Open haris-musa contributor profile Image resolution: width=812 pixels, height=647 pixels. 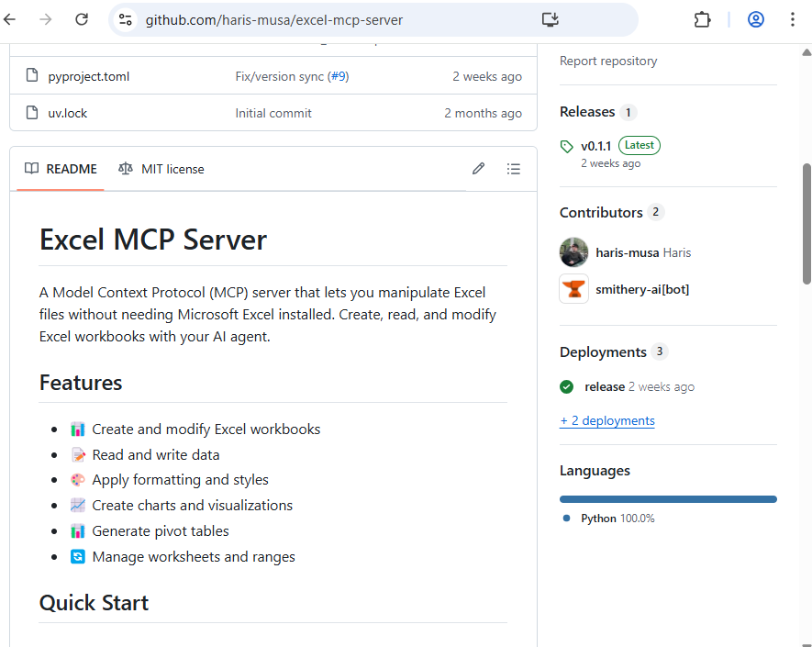628,252
